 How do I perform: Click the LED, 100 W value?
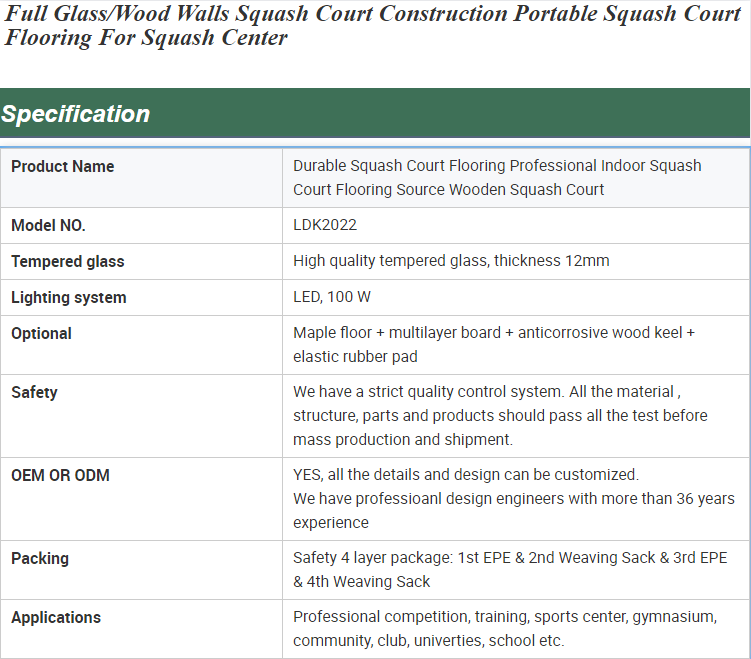tap(332, 298)
